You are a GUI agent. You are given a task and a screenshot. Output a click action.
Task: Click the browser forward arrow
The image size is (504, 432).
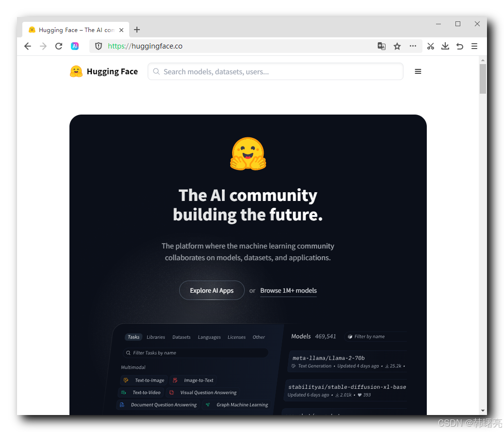[x=43, y=46]
